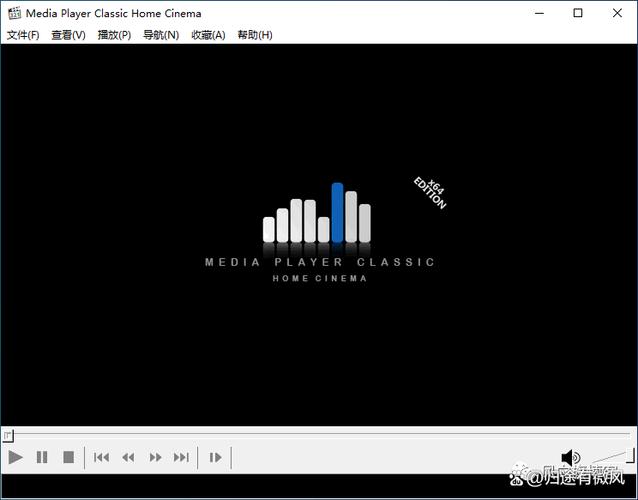Open the 导航(N) menu

(x=161, y=35)
